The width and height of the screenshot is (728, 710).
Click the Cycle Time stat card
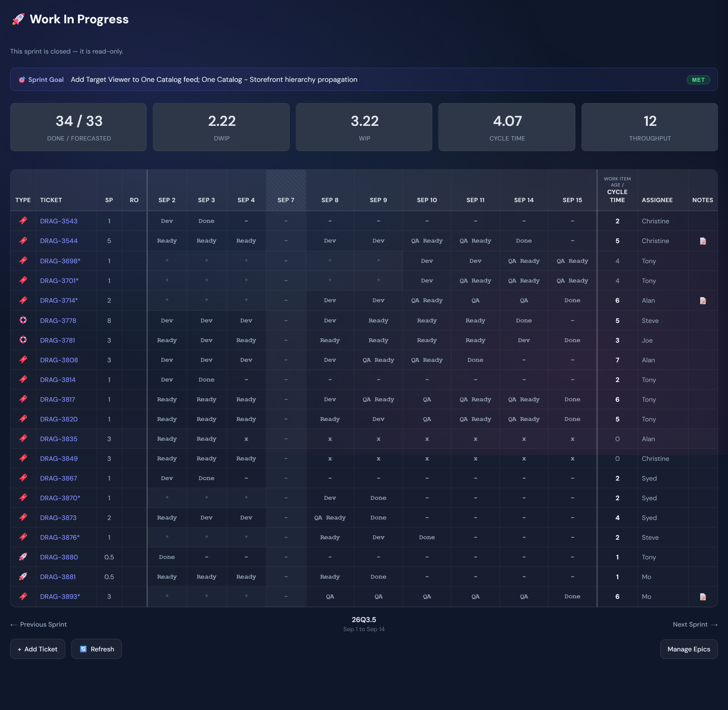click(x=507, y=127)
